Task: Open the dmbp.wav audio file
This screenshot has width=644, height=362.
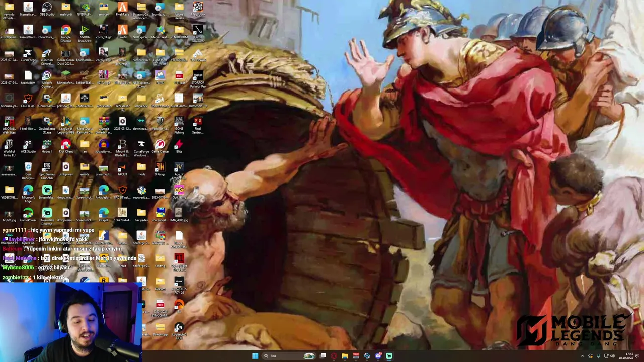Action: click(66, 169)
